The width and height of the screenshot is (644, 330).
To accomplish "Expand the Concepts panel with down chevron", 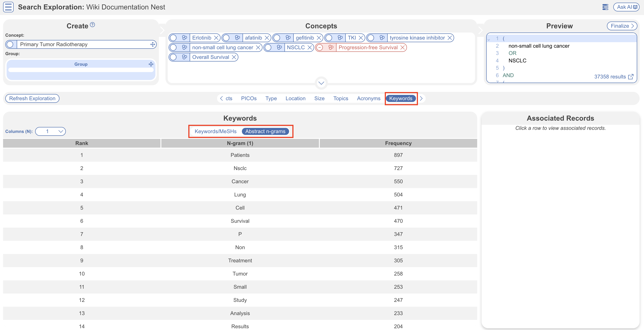I will 321,83.
